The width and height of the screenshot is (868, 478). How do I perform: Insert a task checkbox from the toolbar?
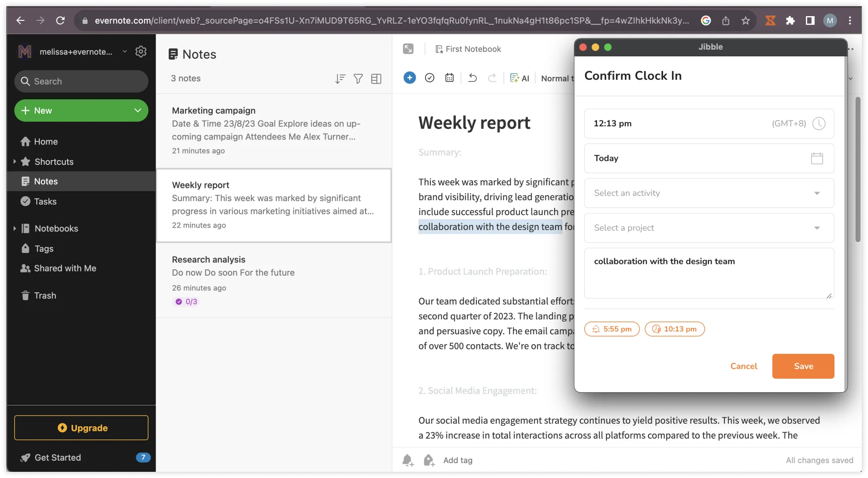point(429,78)
